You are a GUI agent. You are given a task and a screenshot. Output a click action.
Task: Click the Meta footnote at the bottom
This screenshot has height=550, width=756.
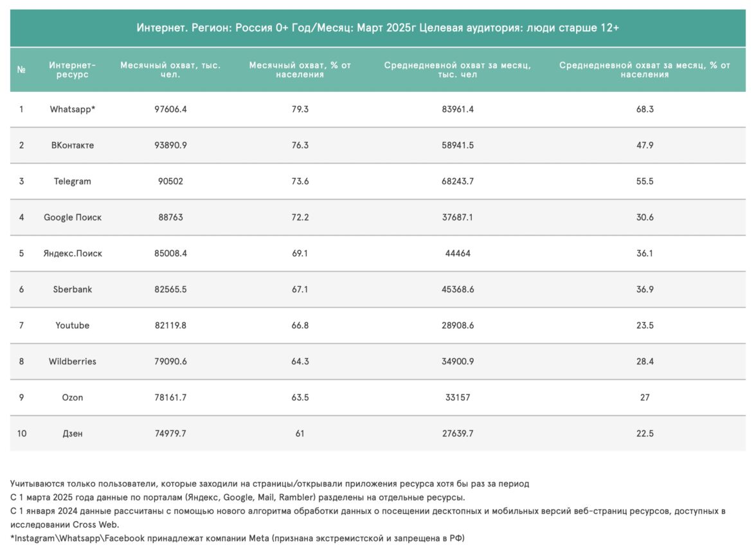[x=237, y=537]
